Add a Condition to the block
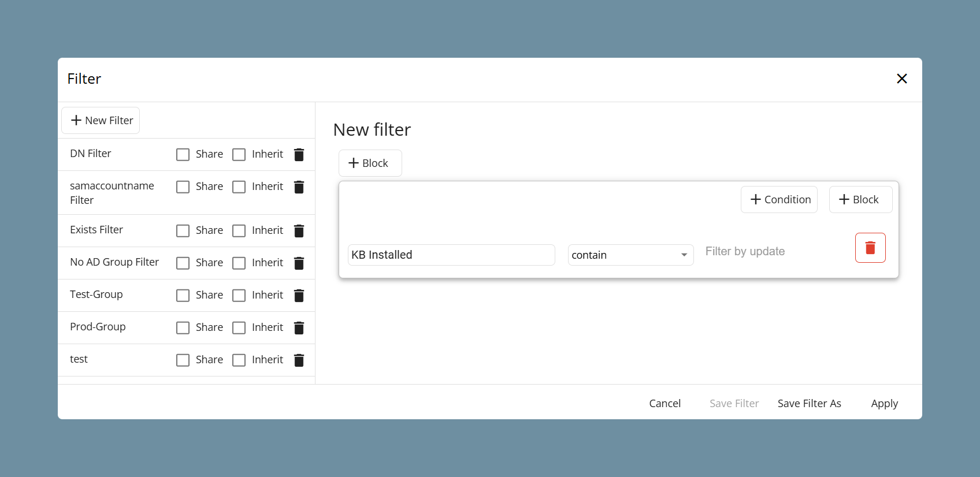This screenshot has height=477, width=980. click(x=779, y=199)
